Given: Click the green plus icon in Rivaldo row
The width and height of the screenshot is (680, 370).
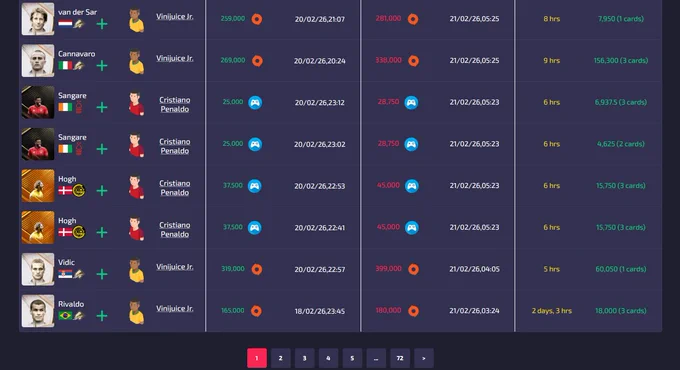Looking at the screenshot, I should pos(102,315).
